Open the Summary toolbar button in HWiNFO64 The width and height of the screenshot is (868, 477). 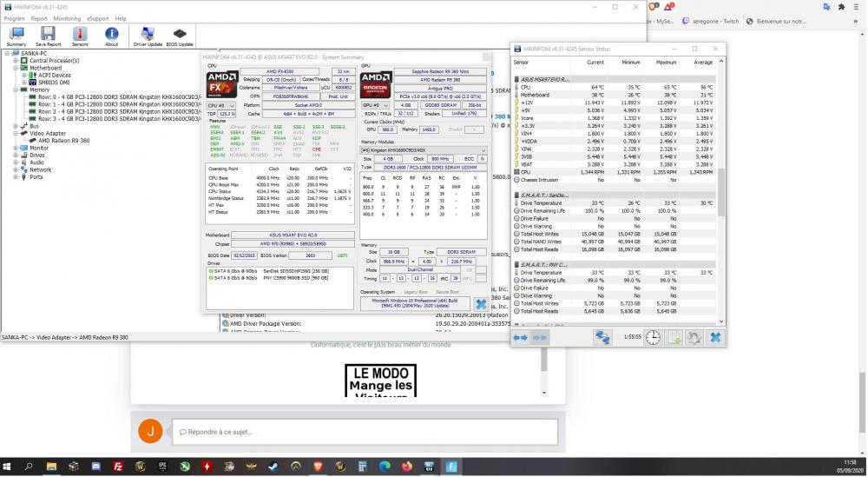pyautogui.click(x=16, y=36)
